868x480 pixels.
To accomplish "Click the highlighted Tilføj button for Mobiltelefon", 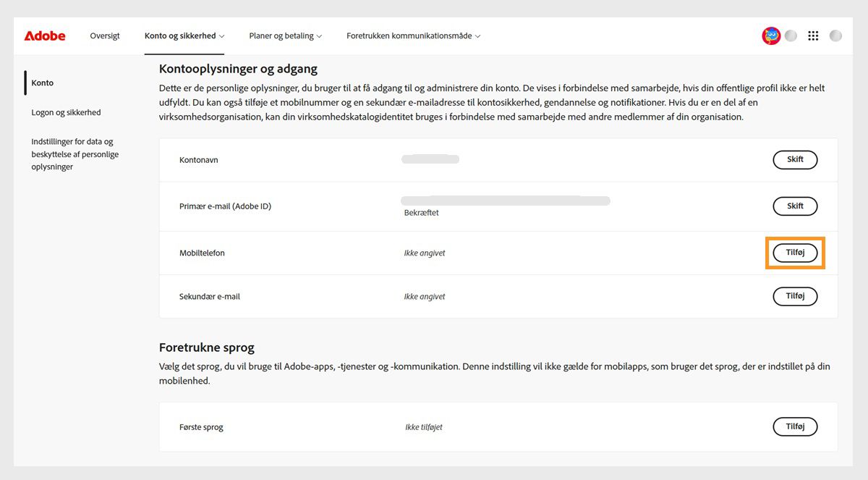I will click(795, 253).
